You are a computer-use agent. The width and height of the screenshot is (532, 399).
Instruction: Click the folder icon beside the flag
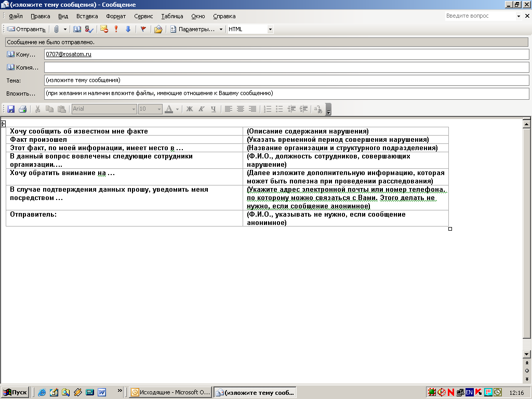(x=158, y=29)
